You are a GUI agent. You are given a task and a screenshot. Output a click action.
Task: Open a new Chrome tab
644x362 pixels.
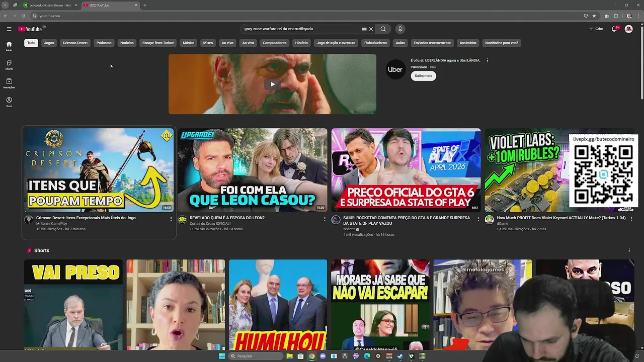[145, 5]
